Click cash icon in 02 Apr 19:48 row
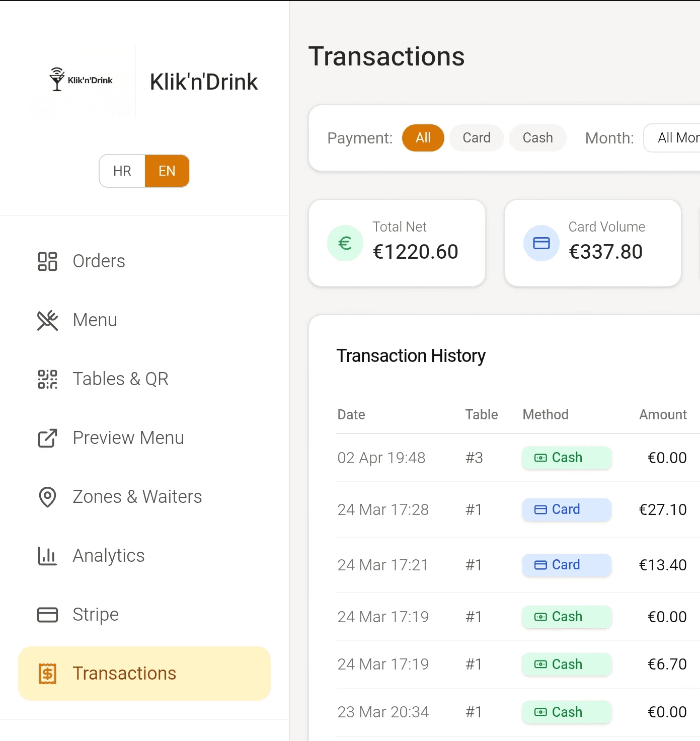The height and width of the screenshot is (741, 700). tap(540, 458)
